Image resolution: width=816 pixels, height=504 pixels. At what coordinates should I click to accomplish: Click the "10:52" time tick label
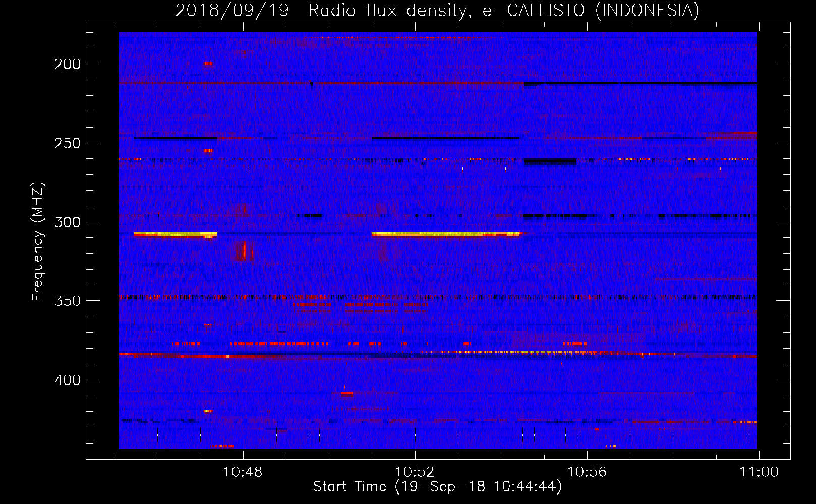click(415, 472)
